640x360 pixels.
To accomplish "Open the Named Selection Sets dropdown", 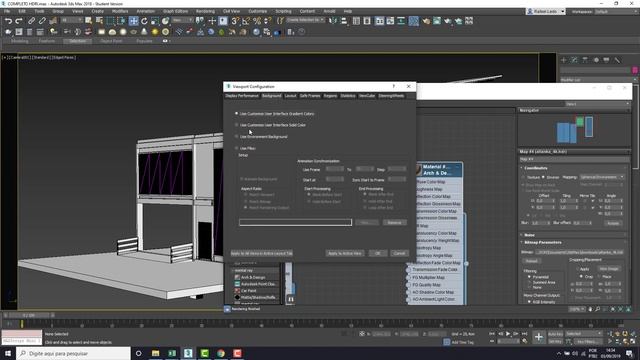I will point(305,20).
